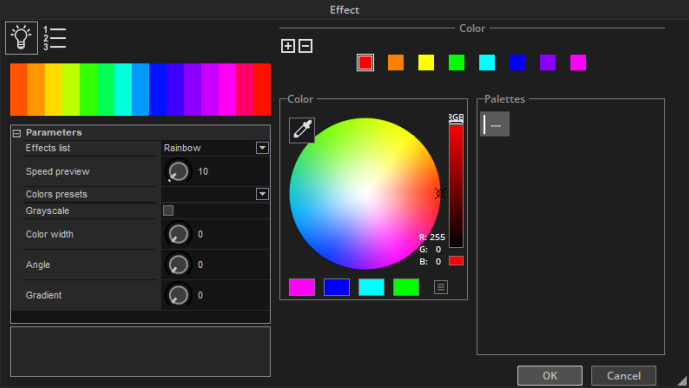
Task: Select the green swatch in top color list
Action: [x=457, y=63]
